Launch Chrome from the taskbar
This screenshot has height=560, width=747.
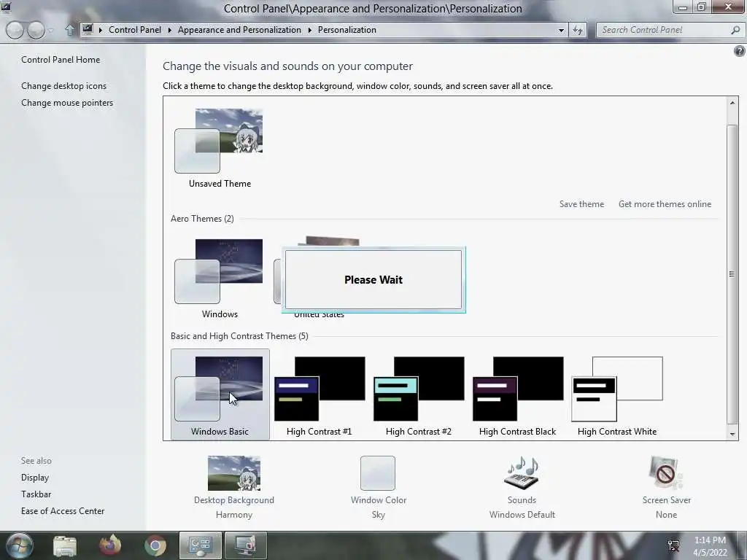(155, 545)
